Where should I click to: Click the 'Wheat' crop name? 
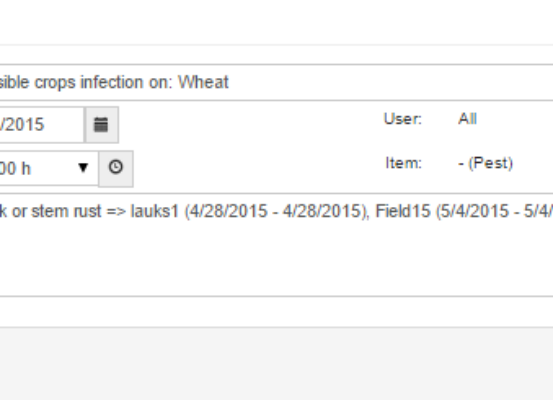203,82
